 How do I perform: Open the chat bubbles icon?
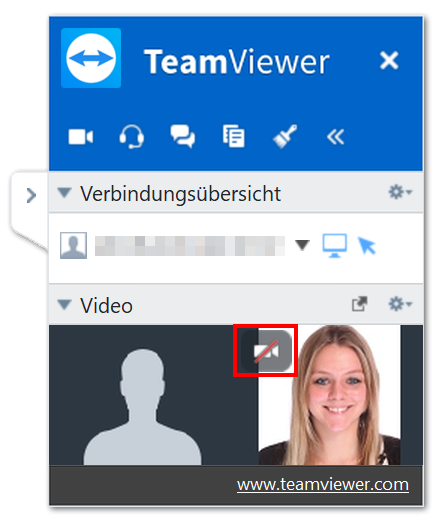pyautogui.click(x=183, y=136)
